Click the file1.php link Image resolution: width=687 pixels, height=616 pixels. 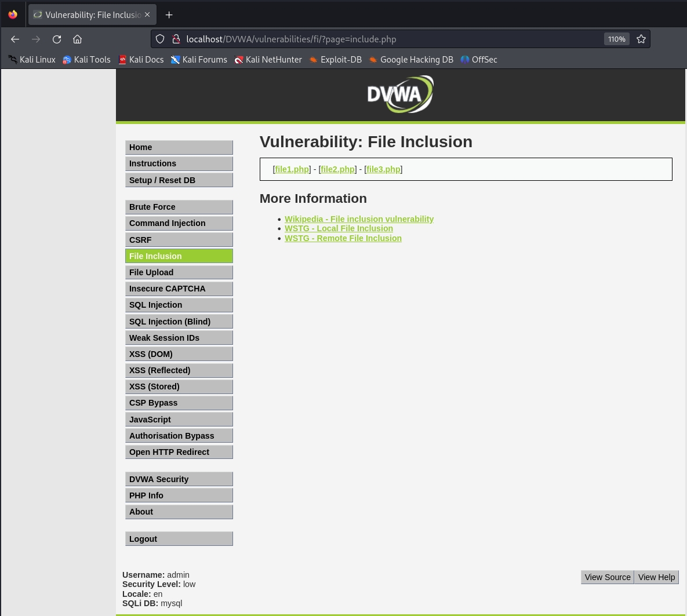tap(292, 169)
